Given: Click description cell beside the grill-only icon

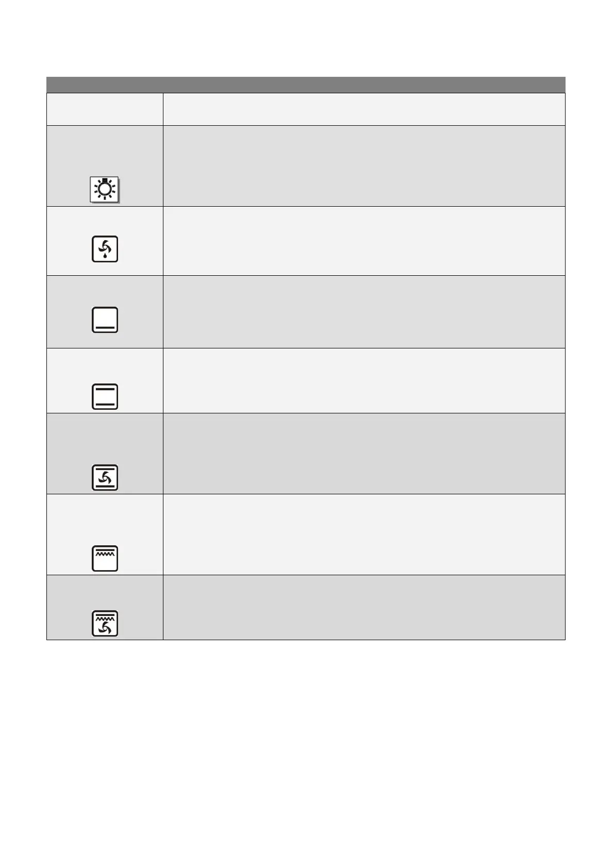Looking at the screenshot, I should tap(364, 535).
